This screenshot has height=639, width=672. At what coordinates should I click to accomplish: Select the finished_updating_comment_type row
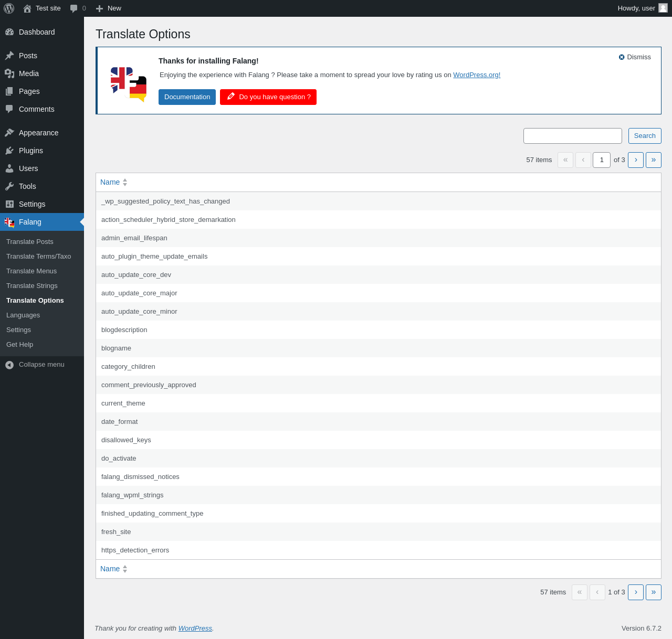[379, 514]
